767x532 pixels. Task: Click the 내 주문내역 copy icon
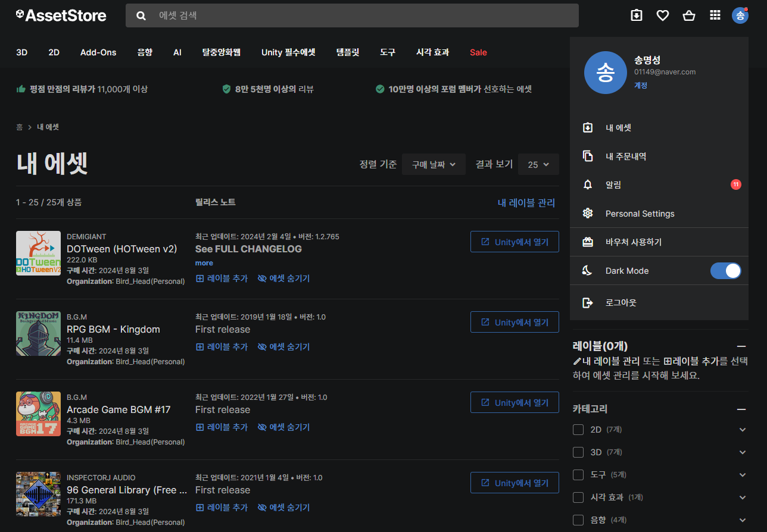[x=588, y=156]
